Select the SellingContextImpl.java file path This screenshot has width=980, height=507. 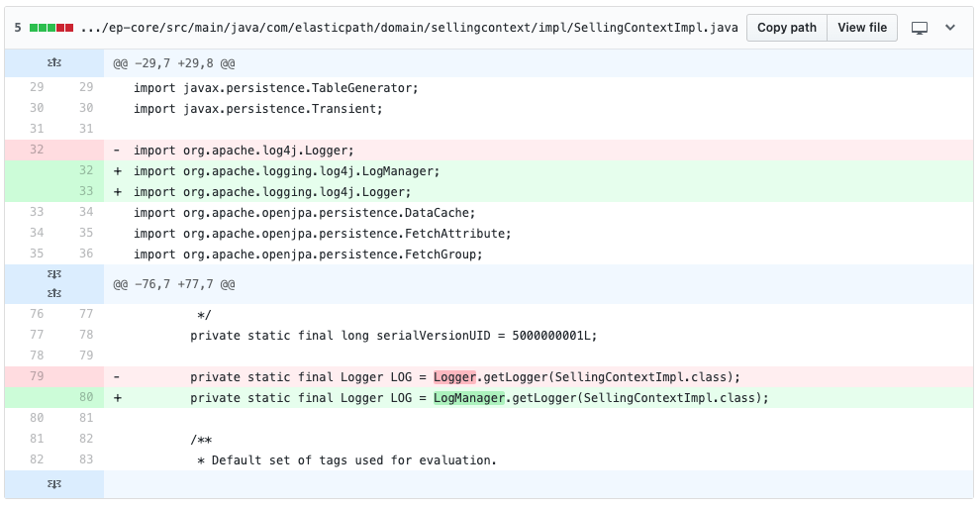409,28
